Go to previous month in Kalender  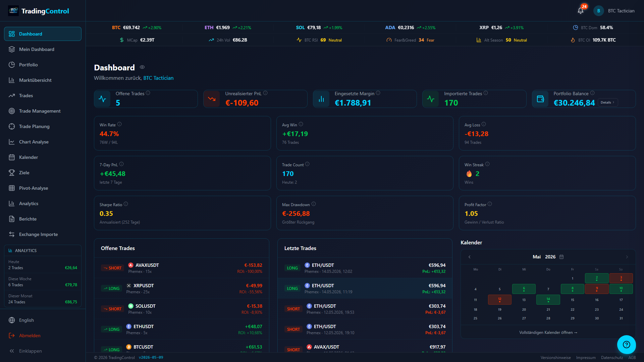tap(470, 257)
